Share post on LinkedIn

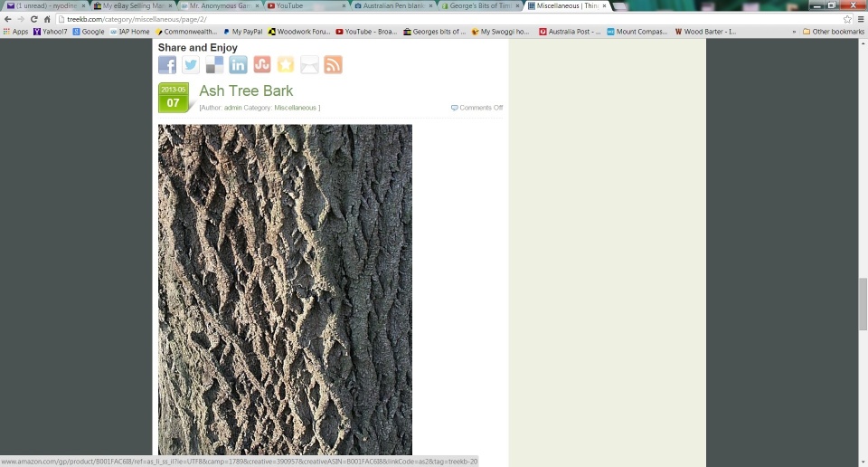pos(238,65)
